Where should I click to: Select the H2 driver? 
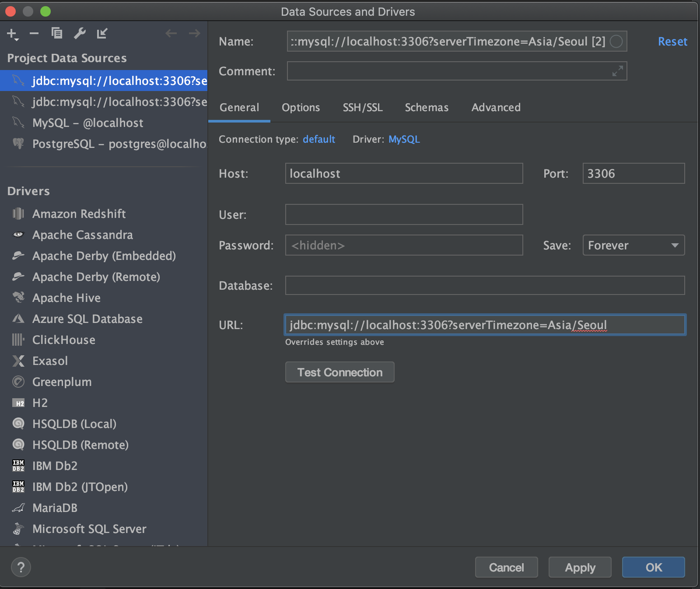[x=104, y=403]
